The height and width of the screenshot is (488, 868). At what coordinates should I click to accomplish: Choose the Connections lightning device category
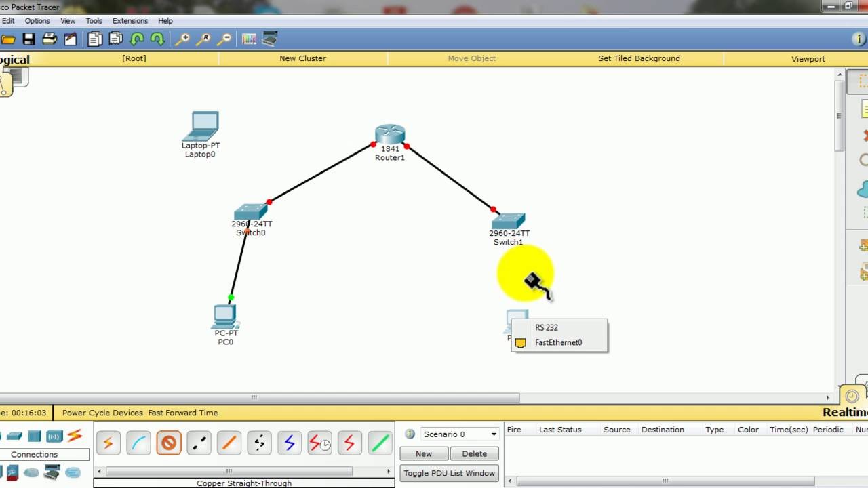point(74,436)
